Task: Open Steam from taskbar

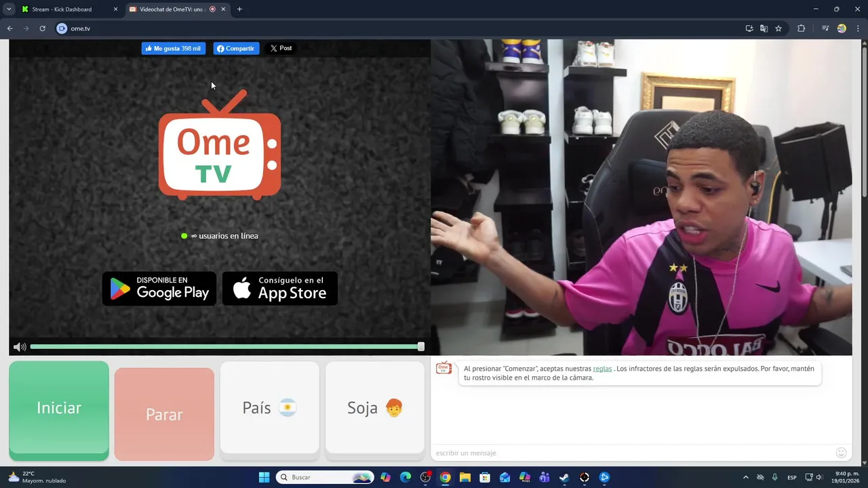Action: [x=564, y=477]
